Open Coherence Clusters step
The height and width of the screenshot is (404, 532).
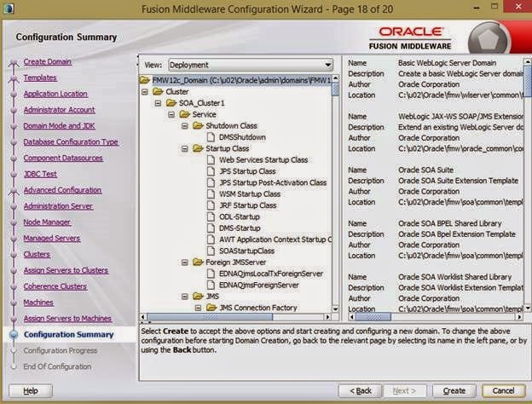(x=55, y=286)
